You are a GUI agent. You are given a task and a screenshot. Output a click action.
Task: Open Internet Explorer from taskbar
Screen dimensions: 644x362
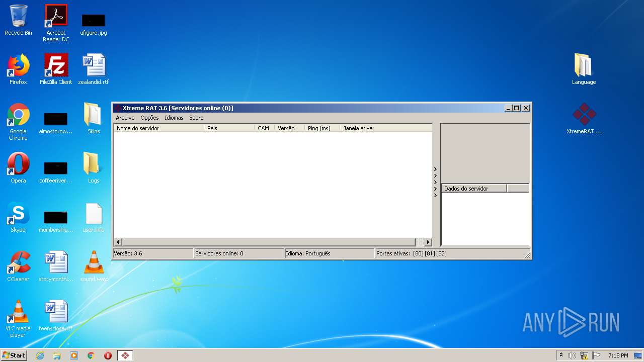coord(40,355)
